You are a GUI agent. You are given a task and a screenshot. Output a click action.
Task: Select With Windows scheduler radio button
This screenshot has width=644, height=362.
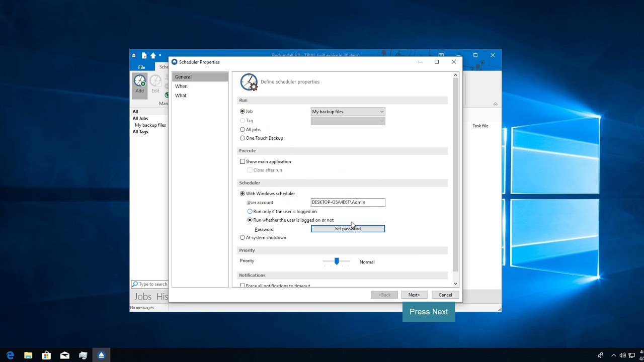coord(243,194)
